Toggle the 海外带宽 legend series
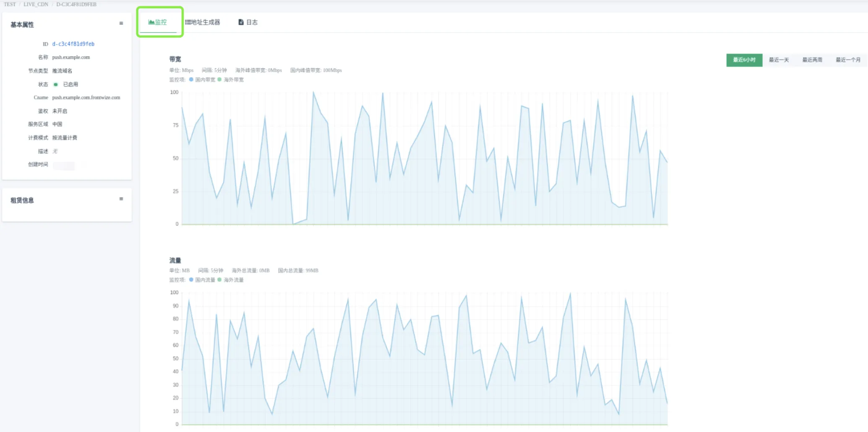868x432 pixels. tap(231, 80)
